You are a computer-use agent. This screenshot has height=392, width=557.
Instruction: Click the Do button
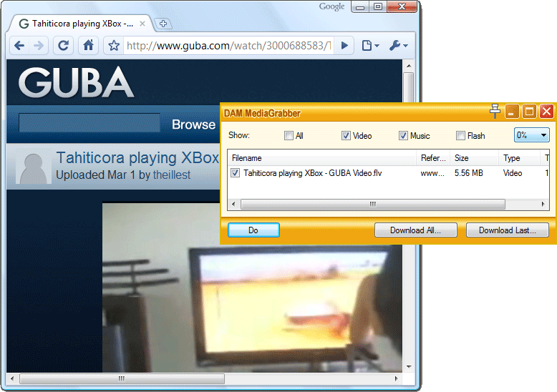tap(253, 230)
